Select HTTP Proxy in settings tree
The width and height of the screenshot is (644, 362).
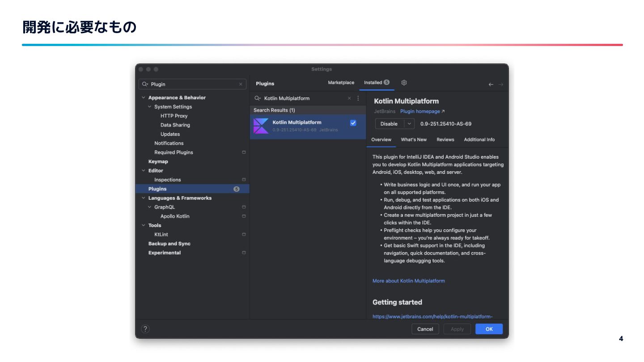pyautogui.click(x=174, y=116)
